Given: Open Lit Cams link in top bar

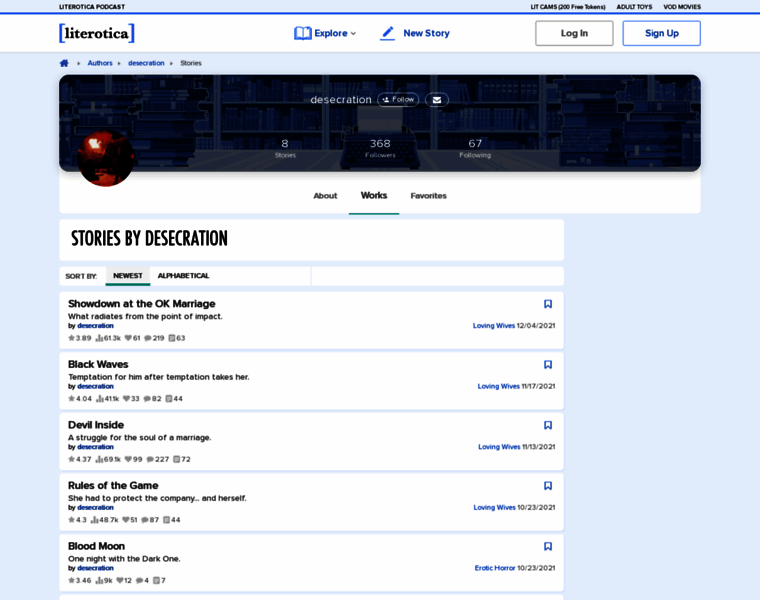Looking at the screenshot, I should (x=568, y=7).
